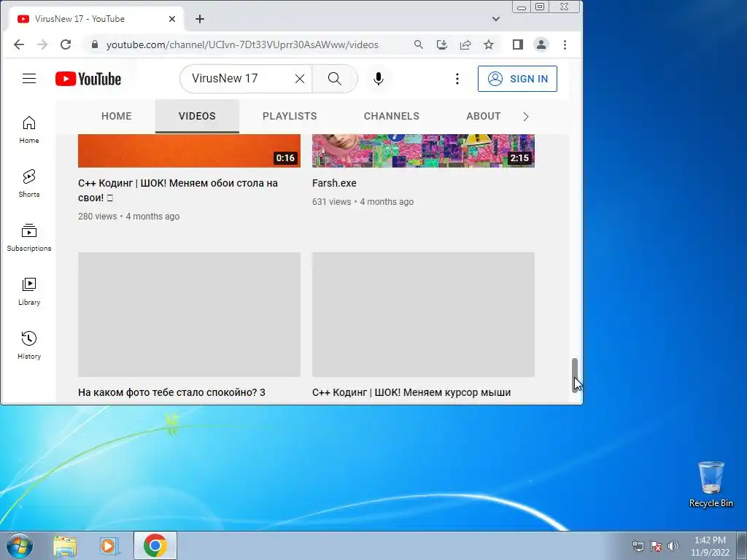Click the Farsh.exe video title

(x=334, y=183)
